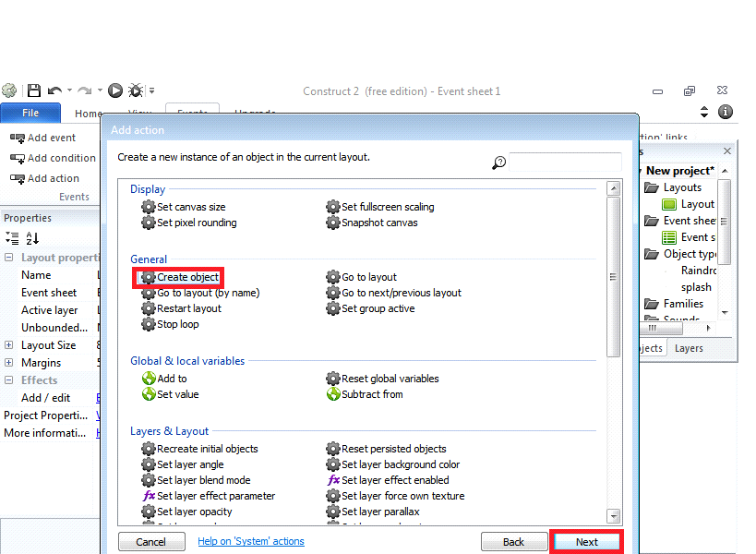Select the splash object in project tree
Image resolution: width=756 pixels, height=554 pixels.
pyautogui.click(x=696, y=287)
